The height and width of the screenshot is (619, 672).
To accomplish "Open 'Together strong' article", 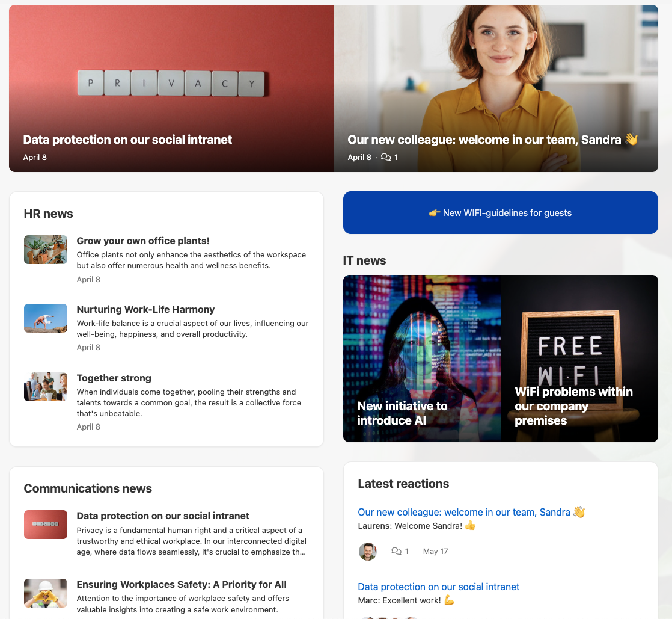I will pyautogui.click(x=114, y=378).
